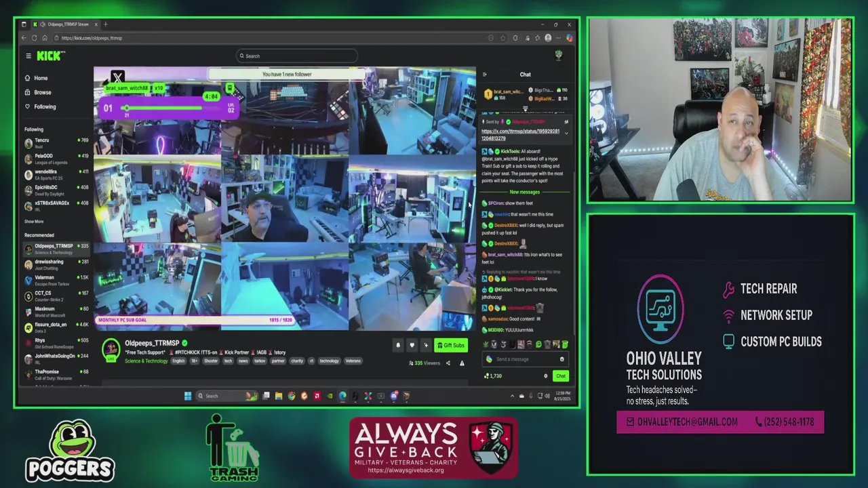Open followed channel EpicHitsDC
Screen dimensions: 868x488
(57, 190)
